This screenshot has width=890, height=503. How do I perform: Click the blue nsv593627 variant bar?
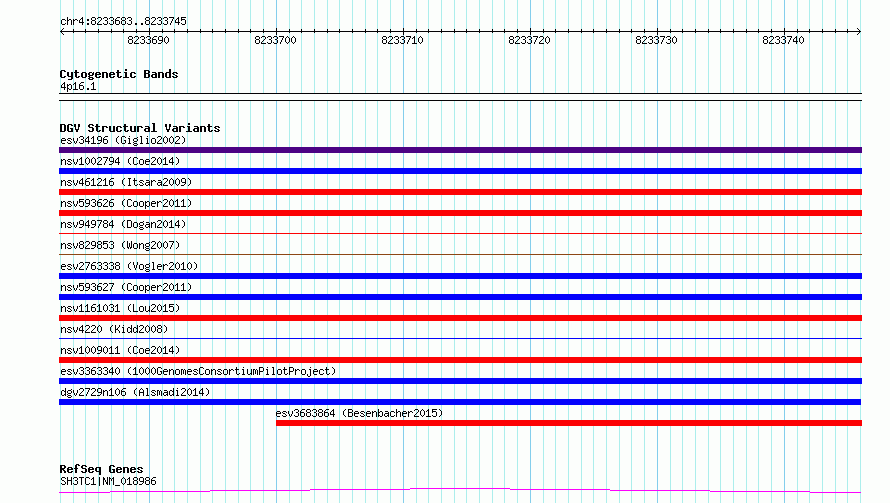pyautogui.click(x=460, y=297)
